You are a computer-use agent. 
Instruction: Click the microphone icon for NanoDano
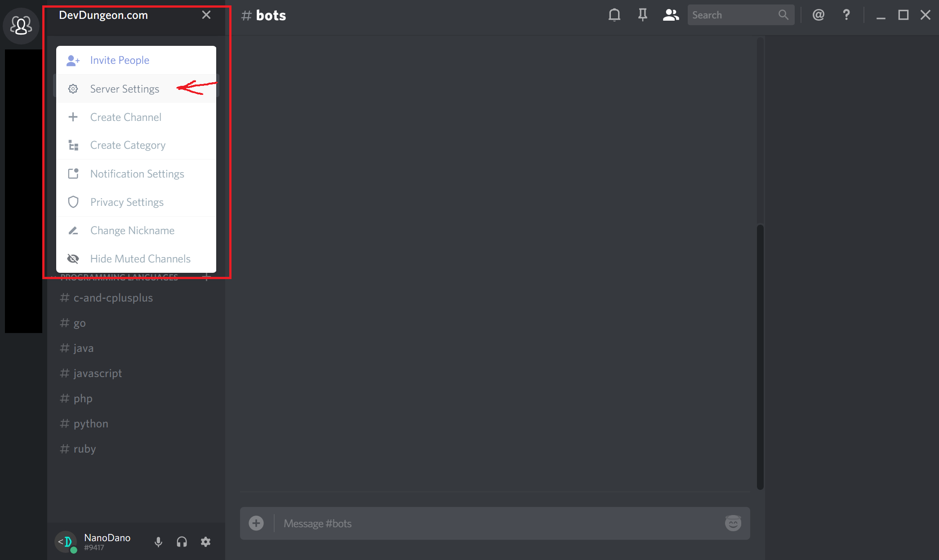[x=158, y=541]
